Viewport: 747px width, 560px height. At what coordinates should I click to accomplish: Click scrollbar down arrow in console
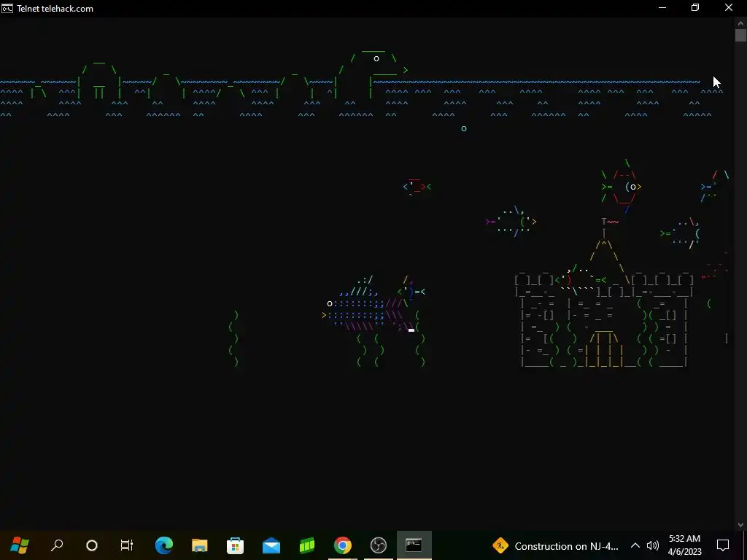click(740, 525)
